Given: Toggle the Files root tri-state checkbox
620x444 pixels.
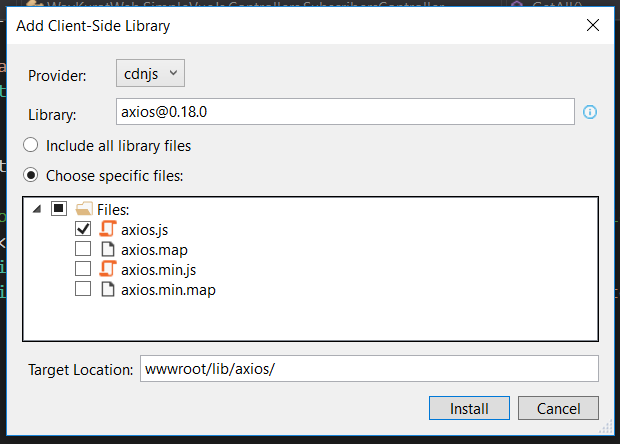Looking at the screenshot, I should coord(59,208).
